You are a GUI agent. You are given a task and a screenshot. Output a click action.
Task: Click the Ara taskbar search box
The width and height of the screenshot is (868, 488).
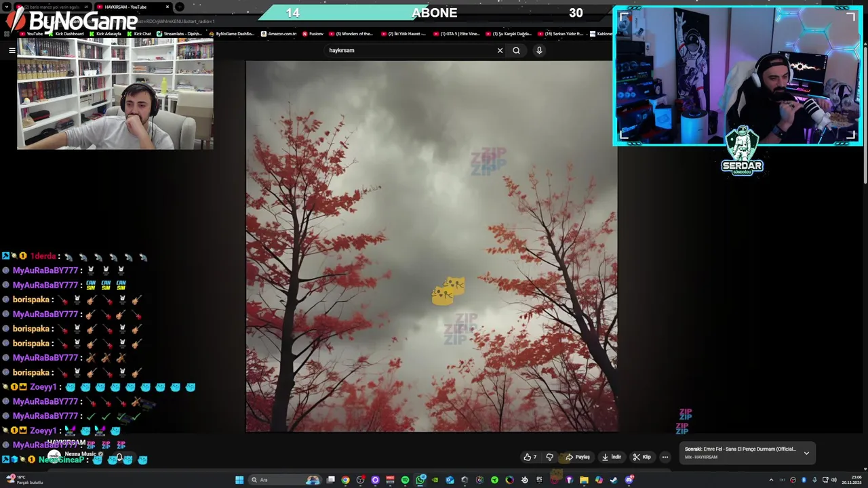(285, 480)
